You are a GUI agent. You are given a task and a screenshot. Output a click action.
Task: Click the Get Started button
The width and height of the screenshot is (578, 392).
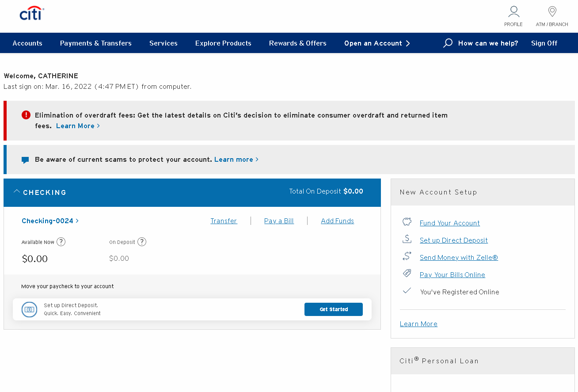coord(334,309)
